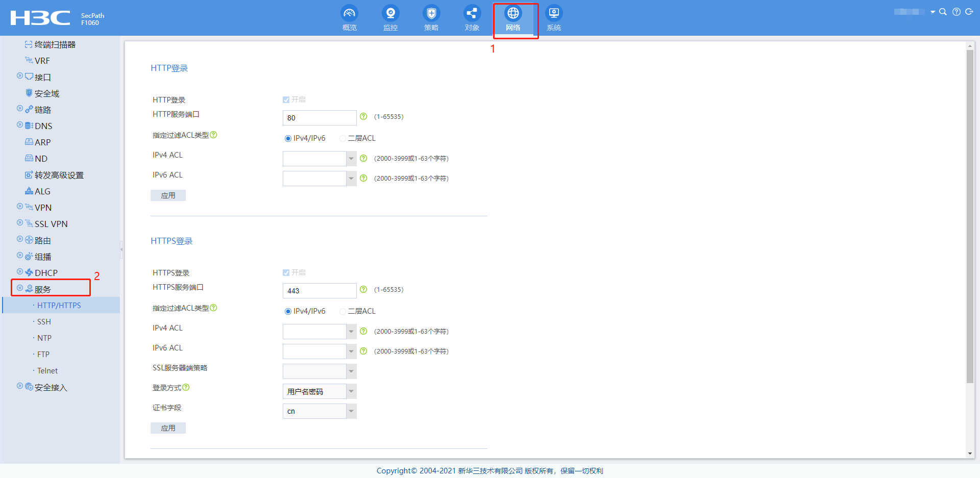Click the sidebar collapse handle
The width and height of the screenshot is (980, 478).
click(x=121, y=249)
